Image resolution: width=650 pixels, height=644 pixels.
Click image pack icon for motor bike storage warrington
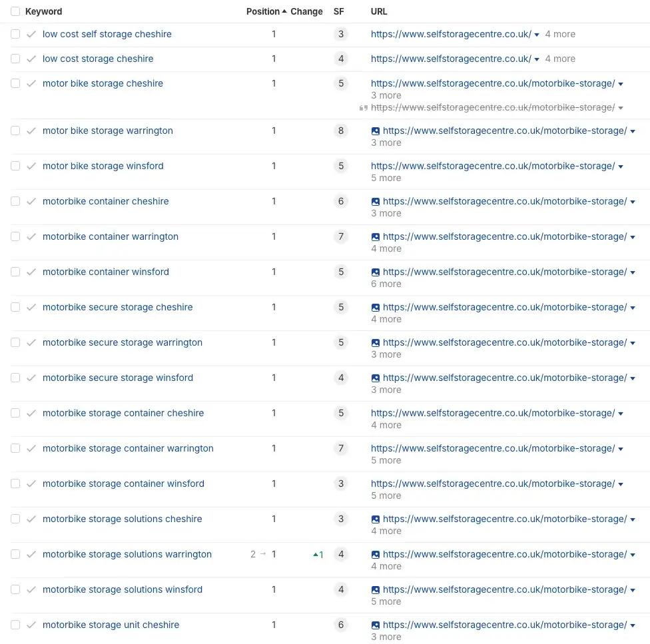[x=376, y=131]
